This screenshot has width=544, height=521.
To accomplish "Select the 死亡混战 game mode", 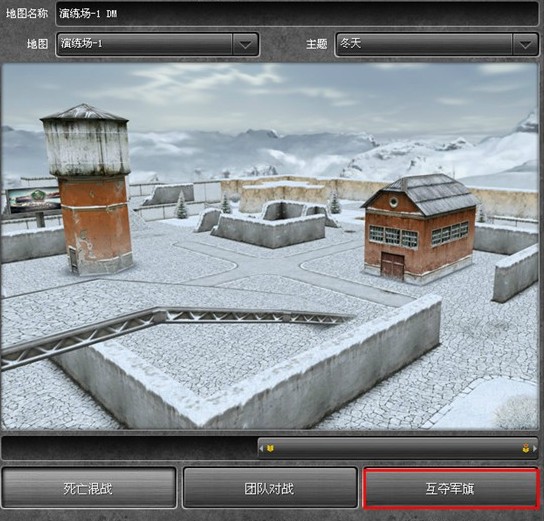I will tap(88, 488).
